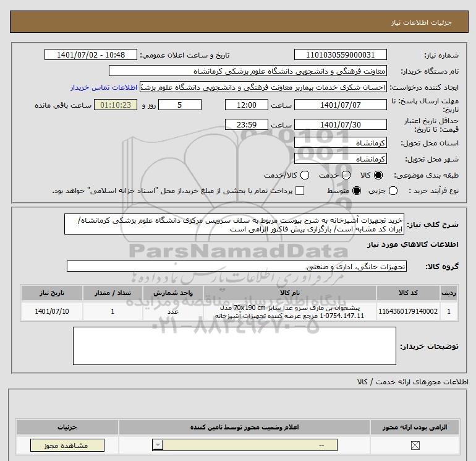Screen dimensions: 476x461
Task: Click the نام کالا column header
Action: click(x=290, y=293)
